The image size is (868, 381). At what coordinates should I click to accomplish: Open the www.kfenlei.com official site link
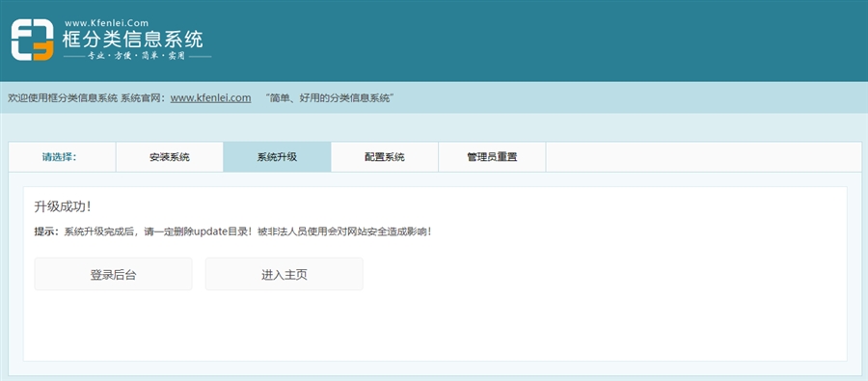[210, 98]
